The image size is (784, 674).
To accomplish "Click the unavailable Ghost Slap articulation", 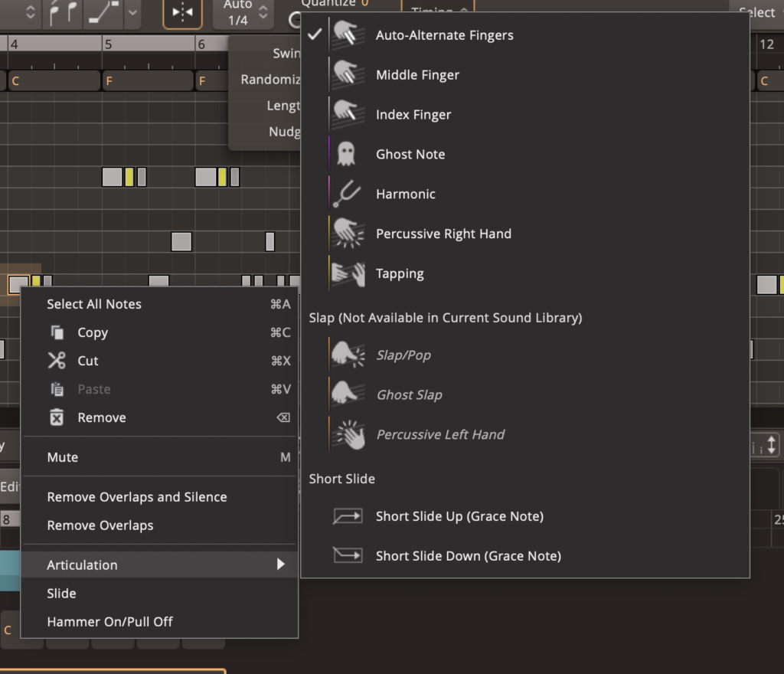I will tap(525, 394).
